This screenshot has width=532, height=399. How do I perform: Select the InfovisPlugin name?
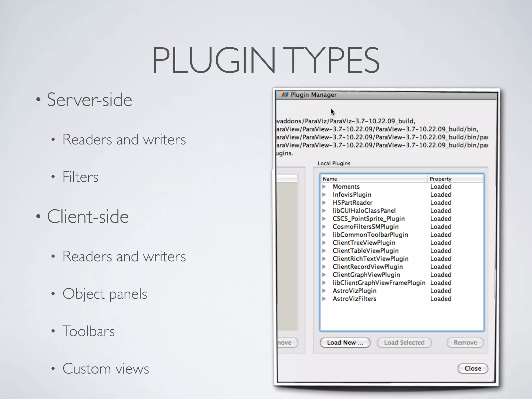pos(352,195)
